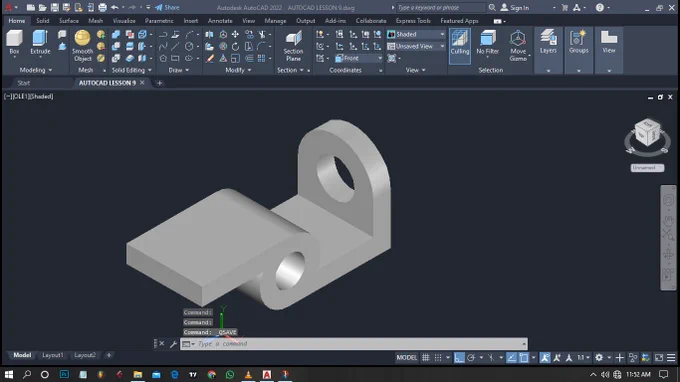Click the Smooth Object mesh icon
Screen dimensions: 680x382
coord(82,45)
